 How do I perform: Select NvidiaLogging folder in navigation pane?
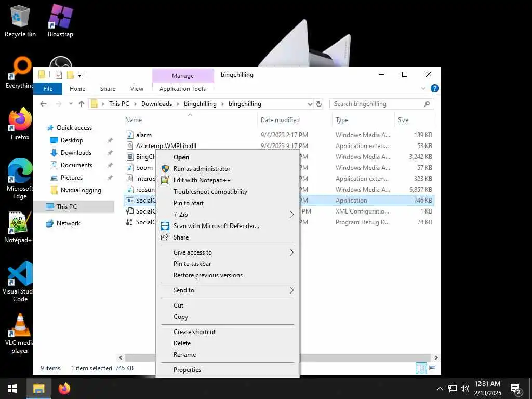[81, 190]
